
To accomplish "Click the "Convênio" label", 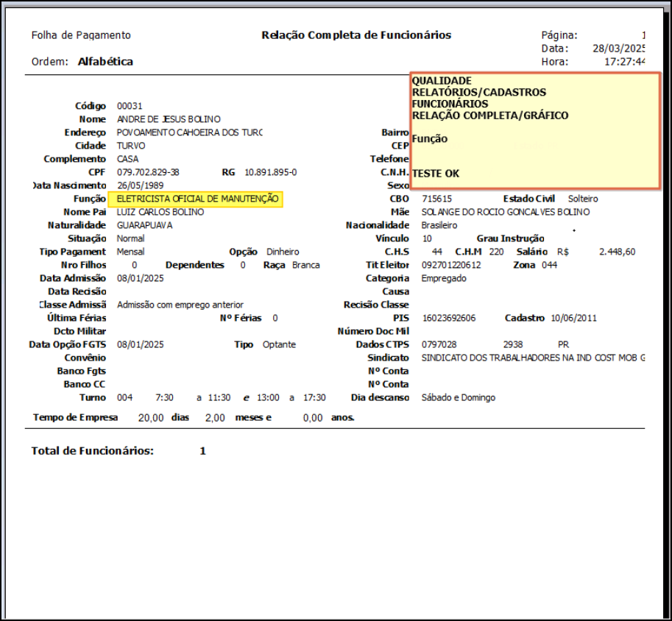I will coord(85,358).
